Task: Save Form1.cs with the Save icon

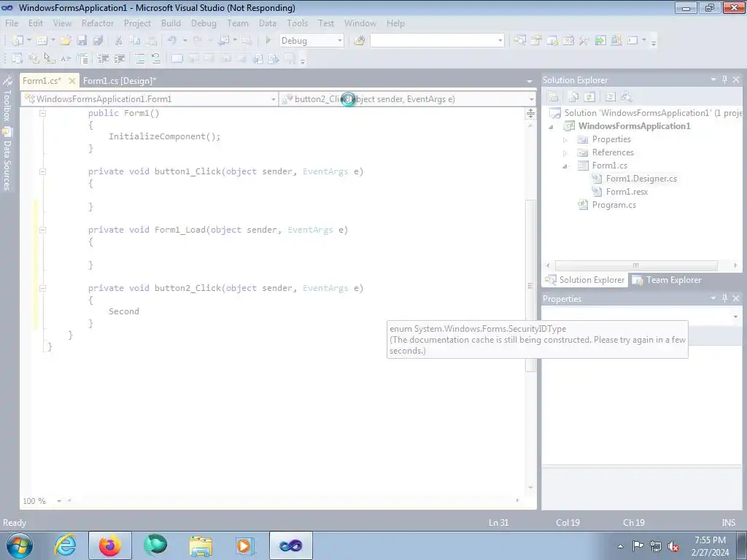Action: [x=82, y=41]
